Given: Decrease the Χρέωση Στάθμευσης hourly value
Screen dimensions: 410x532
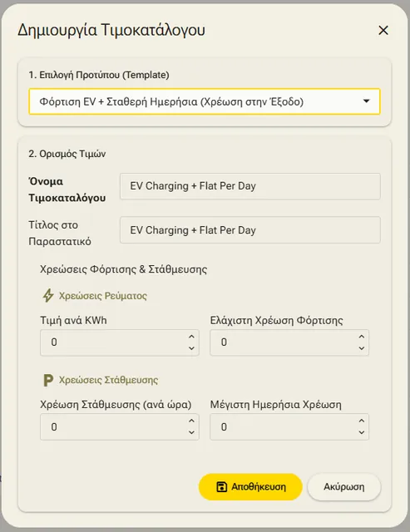Looking at the screenshot, I should [191, 432].
